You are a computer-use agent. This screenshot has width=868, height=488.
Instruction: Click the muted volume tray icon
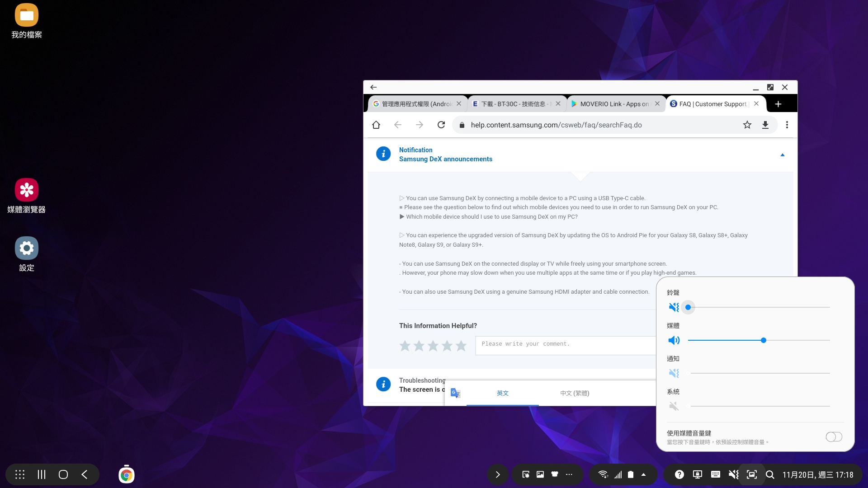(734, 474)
